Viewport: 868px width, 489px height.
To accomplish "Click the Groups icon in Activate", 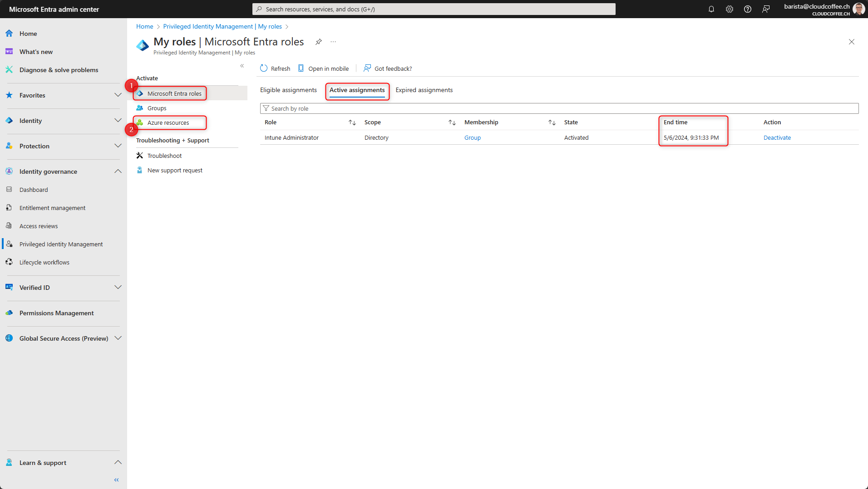I will 140,108.
